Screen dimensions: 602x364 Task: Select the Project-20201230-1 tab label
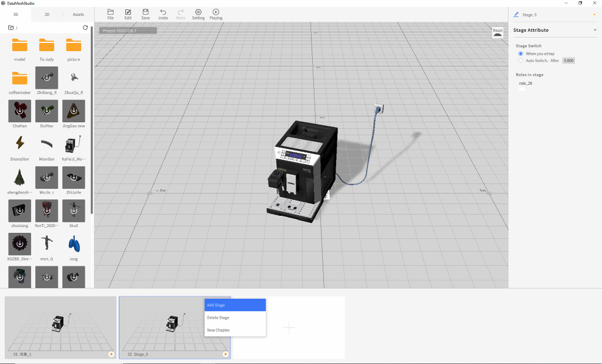click(128, 31)
